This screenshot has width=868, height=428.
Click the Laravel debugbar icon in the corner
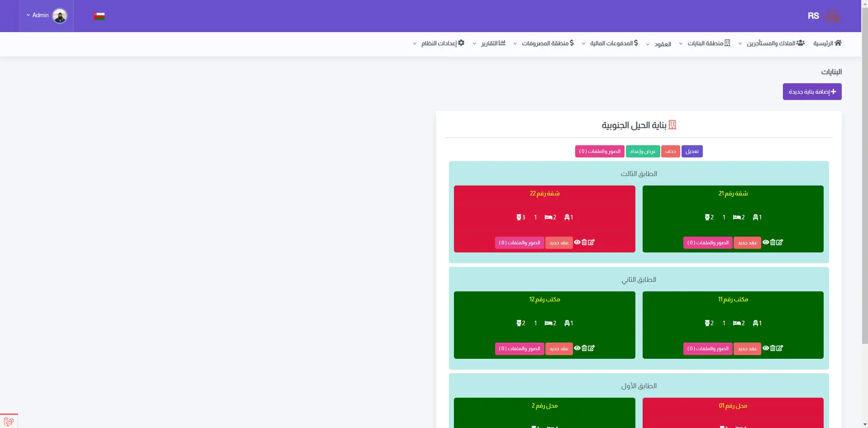[x=9, y=421]
